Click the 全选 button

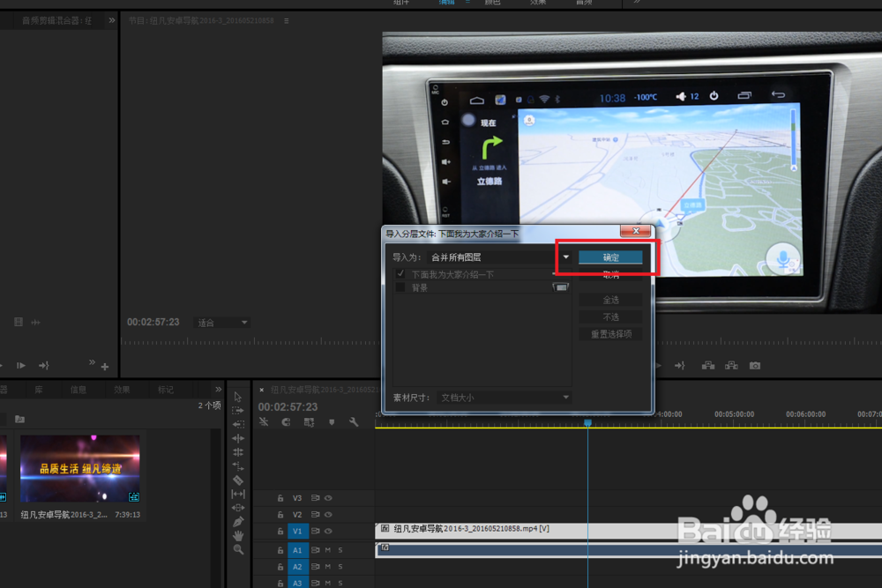[x=611, y=301]
